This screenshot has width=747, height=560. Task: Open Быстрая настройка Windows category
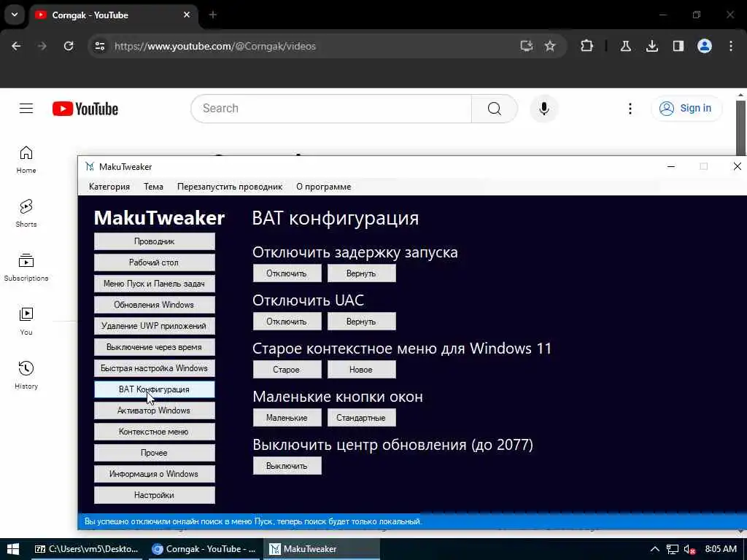(x=155, y=368)
